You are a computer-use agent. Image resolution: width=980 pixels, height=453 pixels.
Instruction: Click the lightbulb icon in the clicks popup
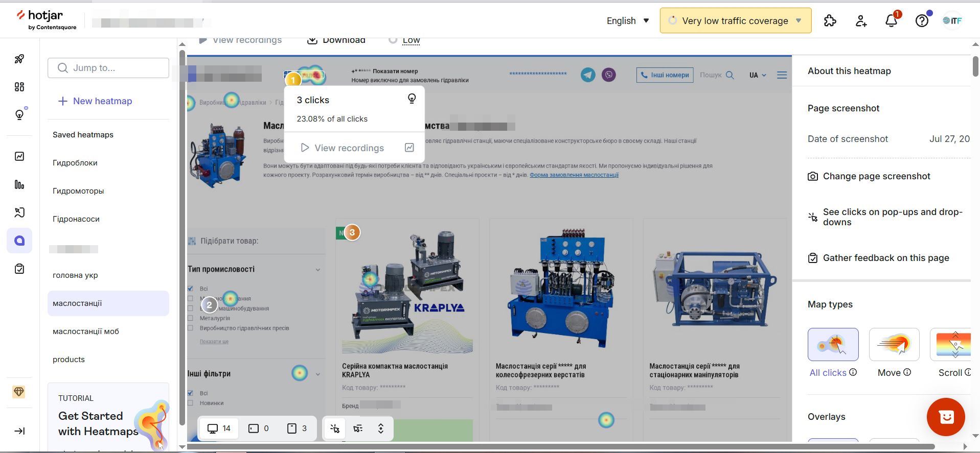click(412, 99)
